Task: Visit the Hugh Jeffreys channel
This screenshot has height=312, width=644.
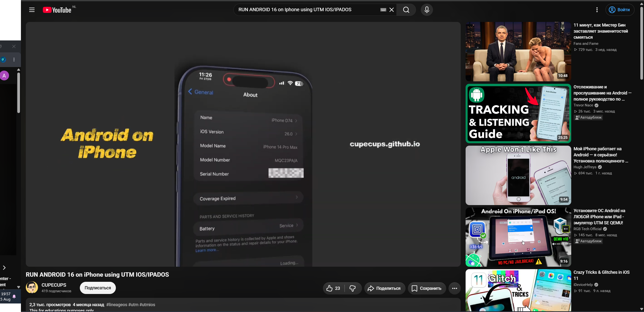Action: [x=585, y=167]
